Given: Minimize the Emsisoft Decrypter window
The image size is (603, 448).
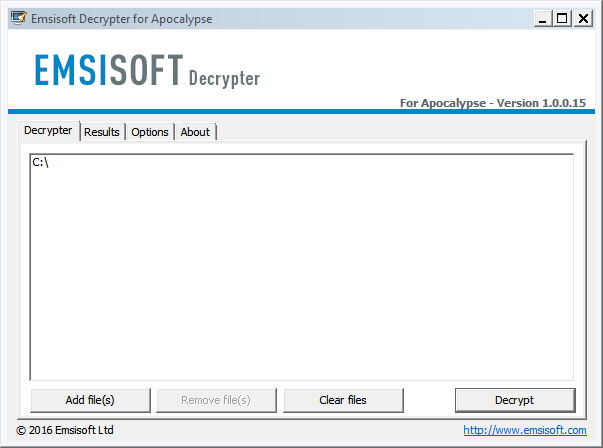Looking at the screenshot, I should point(542,18).
